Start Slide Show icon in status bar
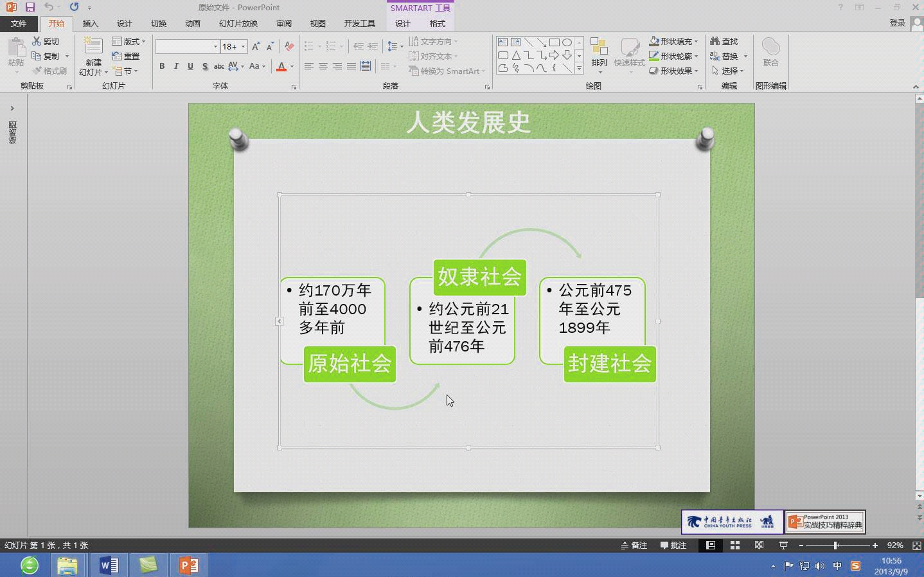This screenshot has height=577, width=924. (x=783, y=545)
